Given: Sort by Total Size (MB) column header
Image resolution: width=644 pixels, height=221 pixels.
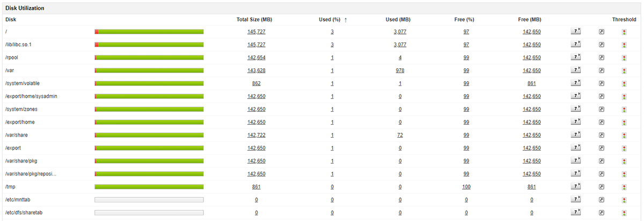Looking at the screenshot, I should [x=254, y=20].
